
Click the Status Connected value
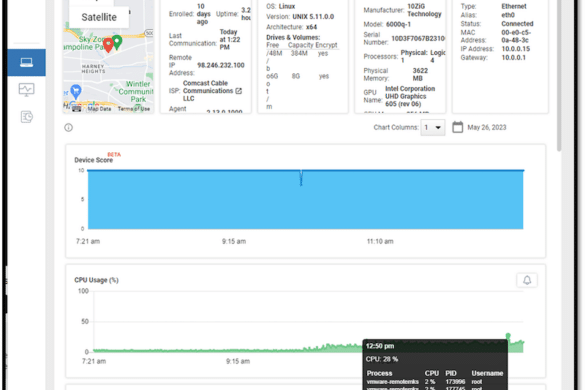tap(517, 24)
